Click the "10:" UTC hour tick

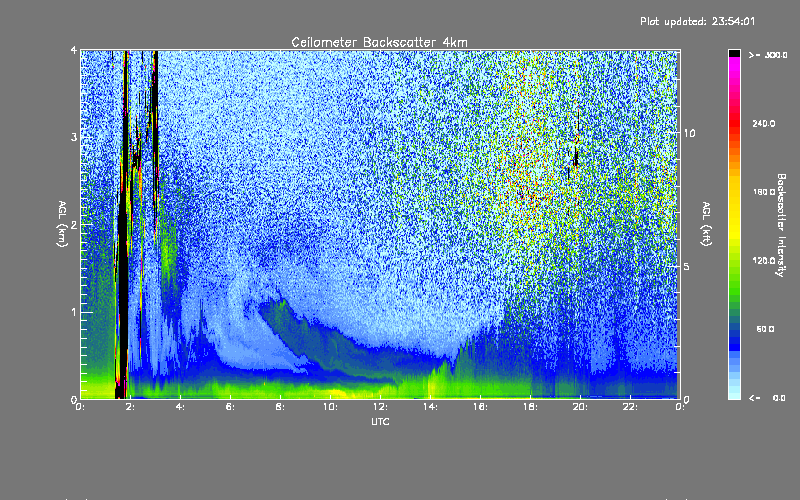[330, 407]
